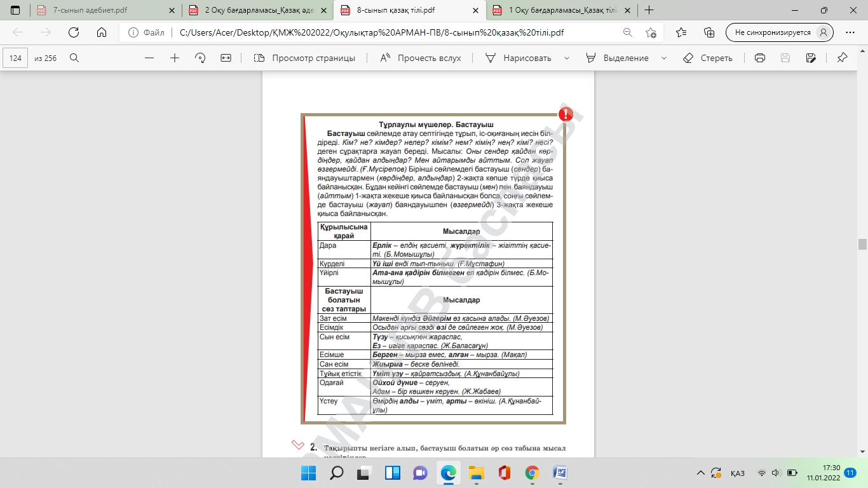Select the 8-сынып қазақ тілі.pdf tab
The image size is (868, 488).
click(x=410, y=10)
